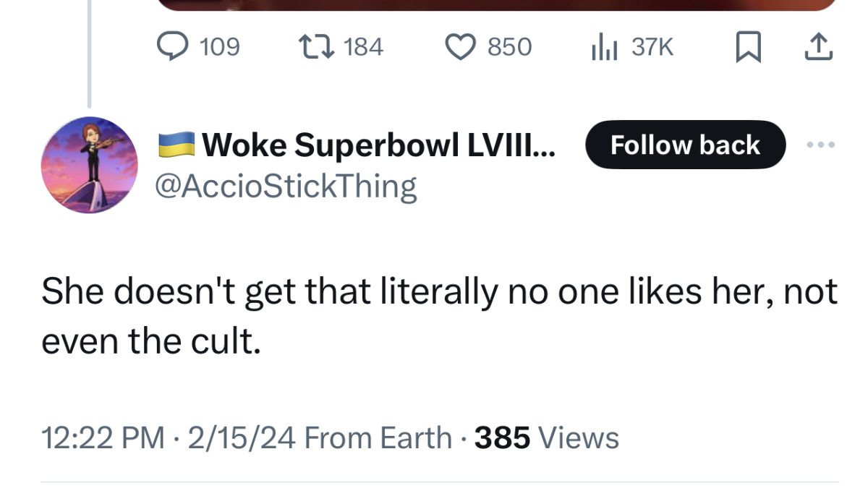Click the Woke Superbowl LVIII display name
The image size is (868, 496).
point(379,145)
